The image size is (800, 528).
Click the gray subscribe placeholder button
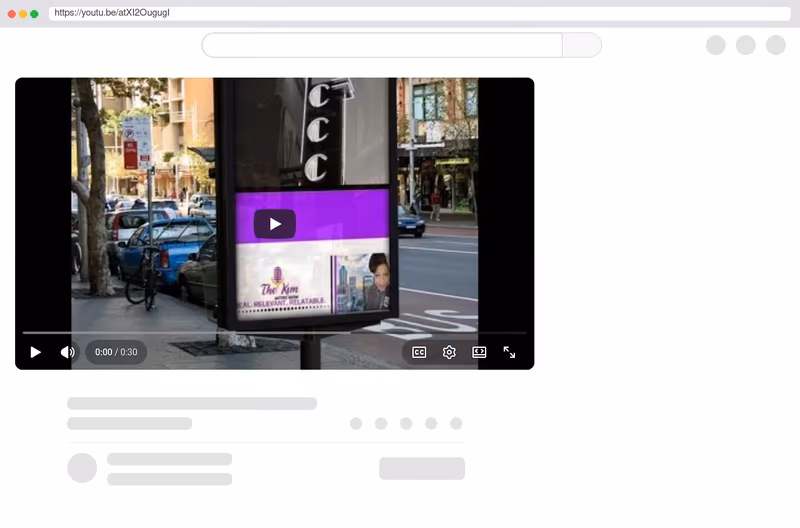point(422,468)
